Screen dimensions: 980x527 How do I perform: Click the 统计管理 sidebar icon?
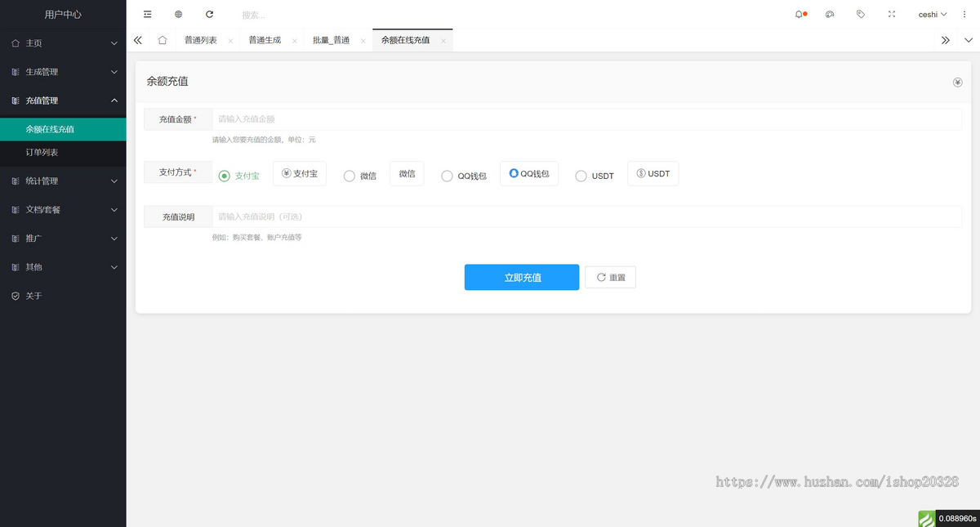click(x=16, y=181)
